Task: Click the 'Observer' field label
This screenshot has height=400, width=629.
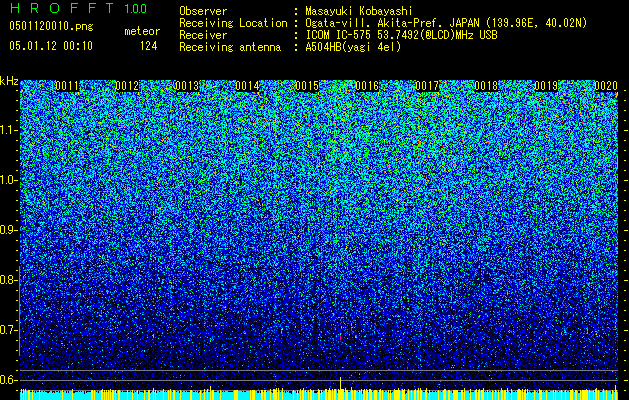Action: pos(203,11)
